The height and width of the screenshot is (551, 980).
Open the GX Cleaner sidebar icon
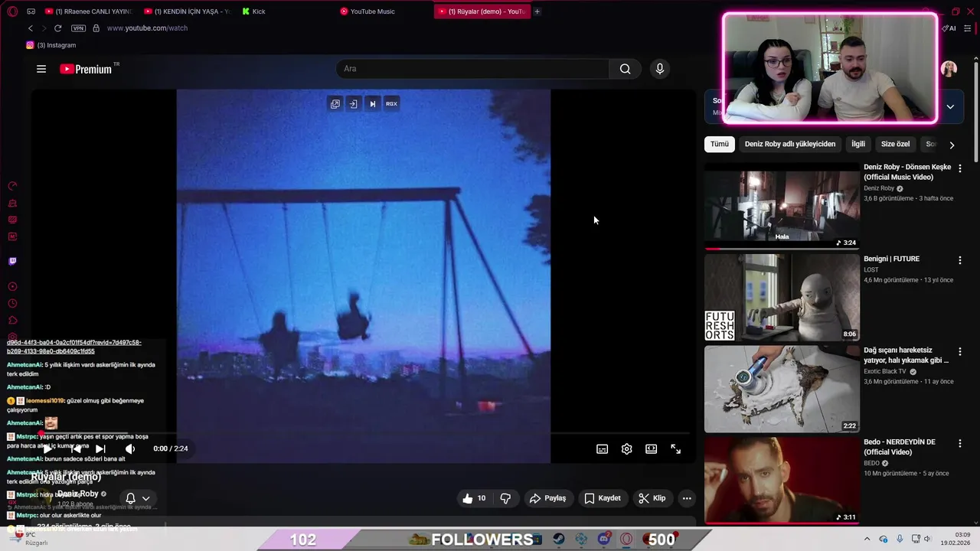click(12, 204)
